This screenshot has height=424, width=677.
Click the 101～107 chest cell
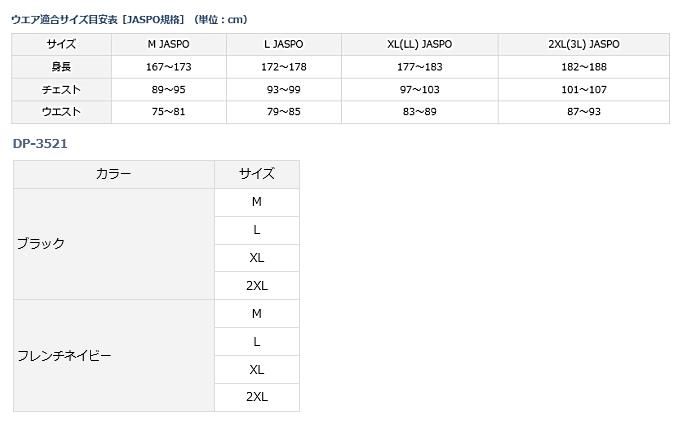(584, 89)
